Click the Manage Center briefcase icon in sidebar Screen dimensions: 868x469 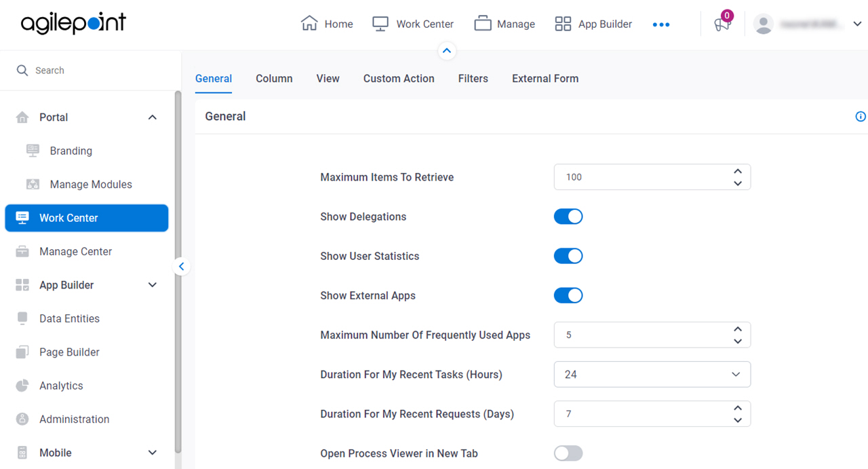tap(22, 251)
